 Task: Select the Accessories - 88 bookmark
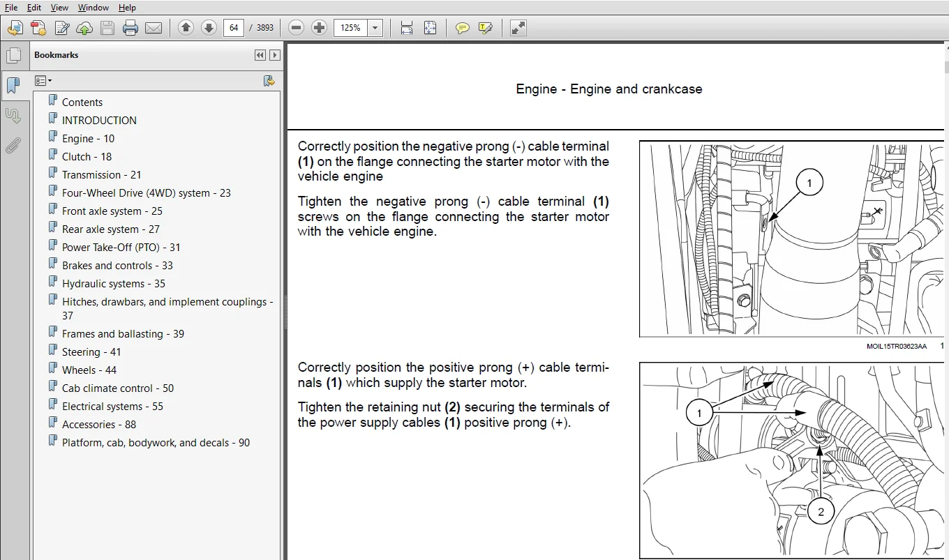tap(99, 424)
